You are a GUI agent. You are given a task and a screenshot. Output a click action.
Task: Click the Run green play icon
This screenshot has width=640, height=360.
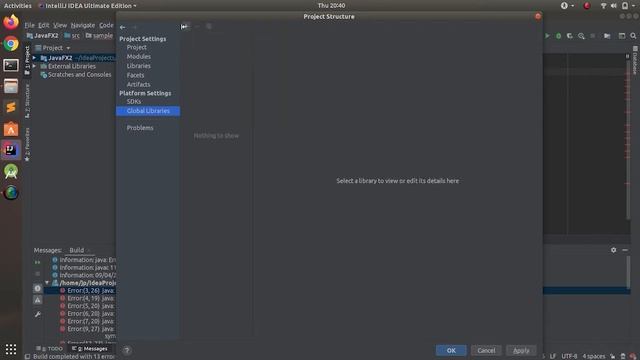pos(547,36)
